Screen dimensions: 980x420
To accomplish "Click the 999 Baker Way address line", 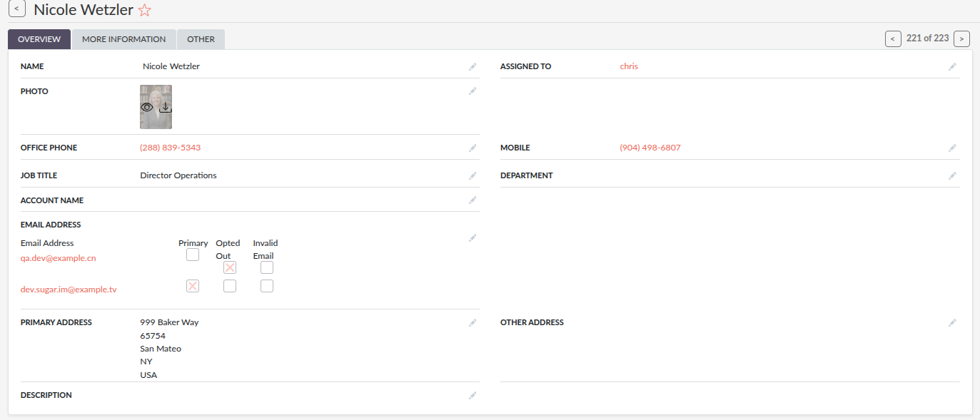I will coord(169,322).
